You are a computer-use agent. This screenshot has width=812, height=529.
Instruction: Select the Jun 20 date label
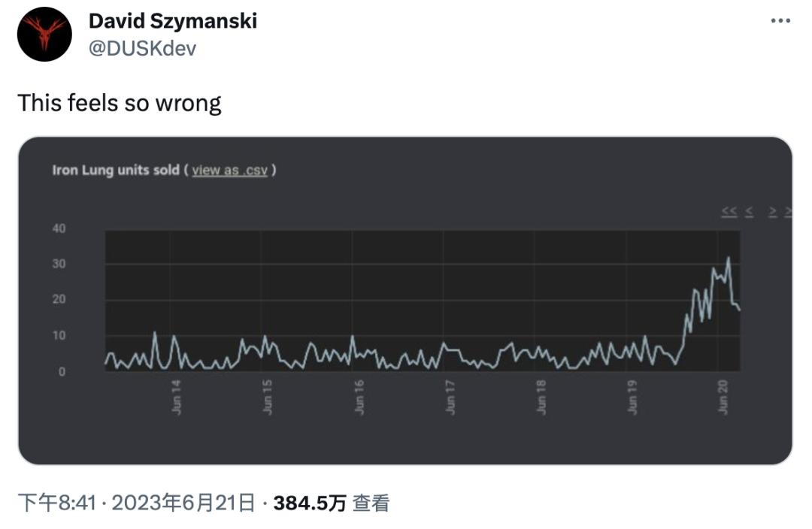click(x=723, y=397)
